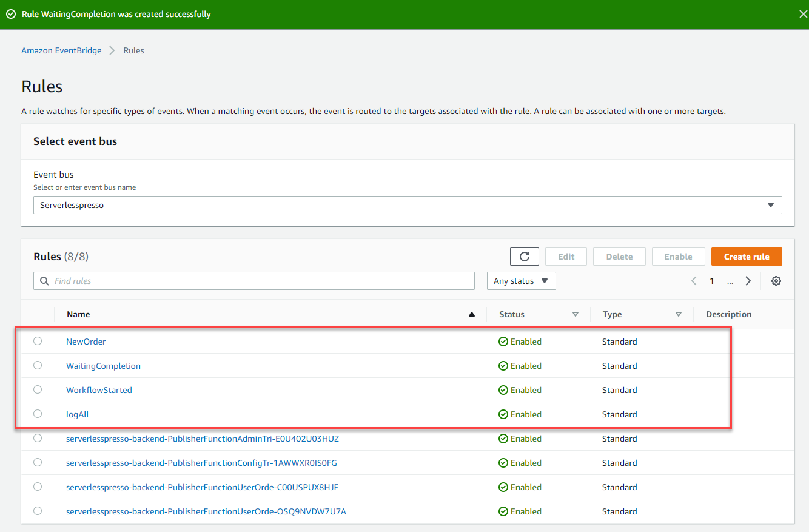Open the Event bus Serverlesspresso dropdown
The height and width of the screenshot is (532, 809).
pos(408,205)
